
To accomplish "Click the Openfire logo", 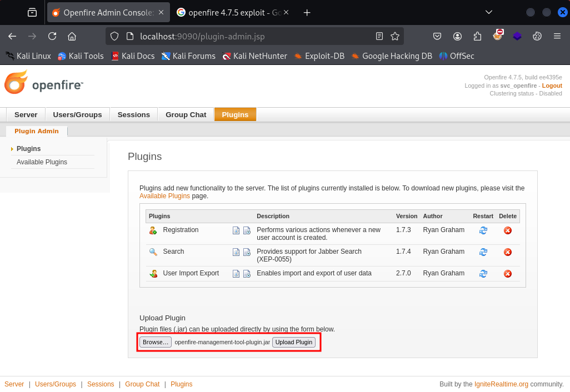I will [x=44, y=83].
